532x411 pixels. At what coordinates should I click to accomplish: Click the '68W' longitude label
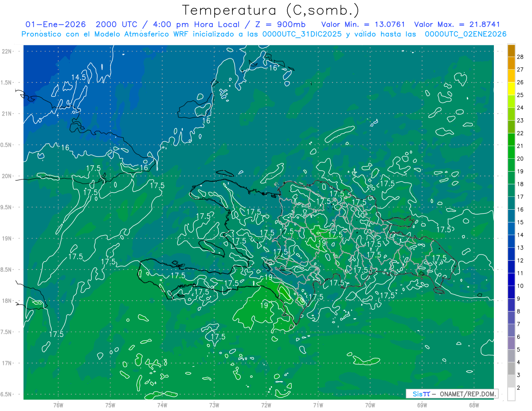tap(474, 405)
